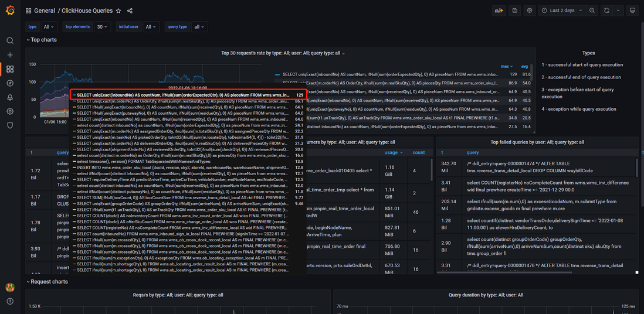Screen dimensions: 644x314
Task: Open the Server Admin shield icon
Action: click(x=11, y=125)
